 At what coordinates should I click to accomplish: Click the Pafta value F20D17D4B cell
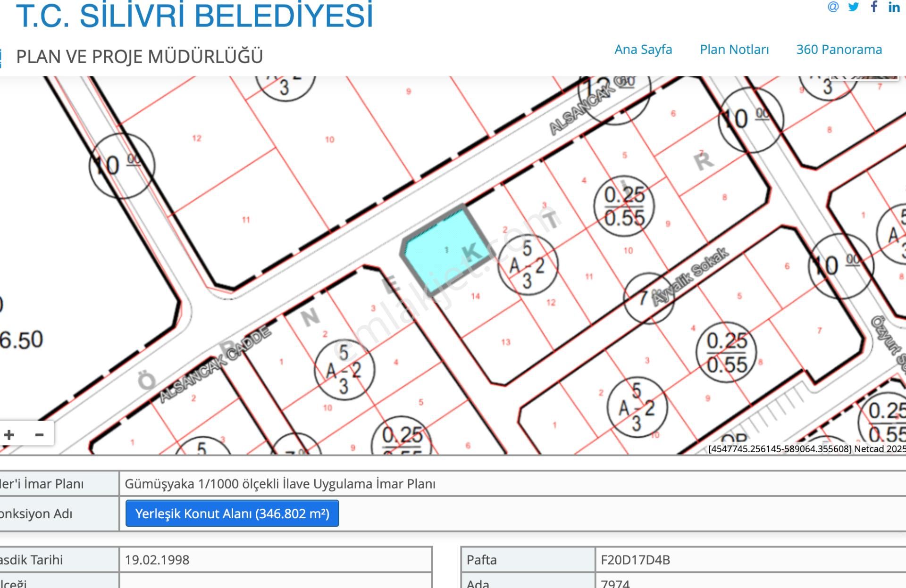(x=635, y=560)
